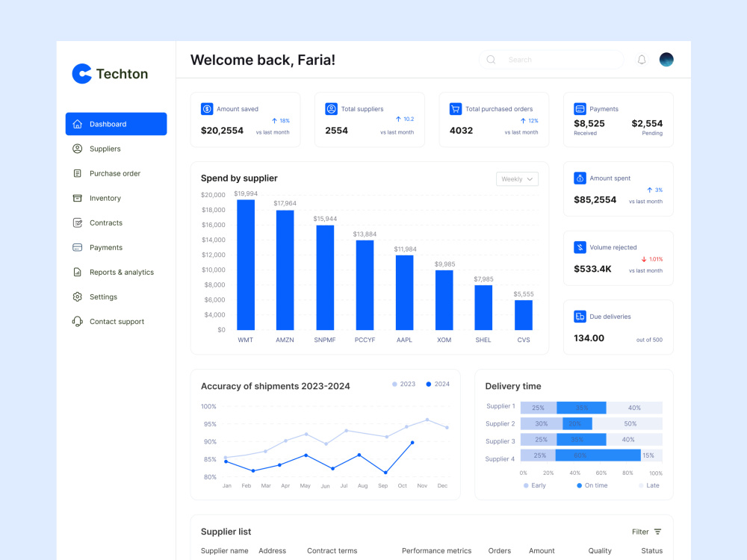Screen dimensions: 747x560
Task: Click the 1.01% down arrow indicator
Action: [x=644, y=260]
